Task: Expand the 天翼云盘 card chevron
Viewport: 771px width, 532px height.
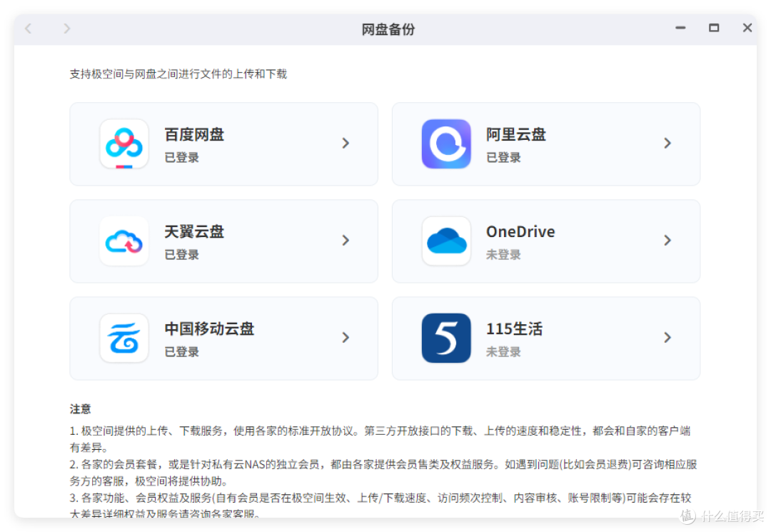Action: coord(346,240)
